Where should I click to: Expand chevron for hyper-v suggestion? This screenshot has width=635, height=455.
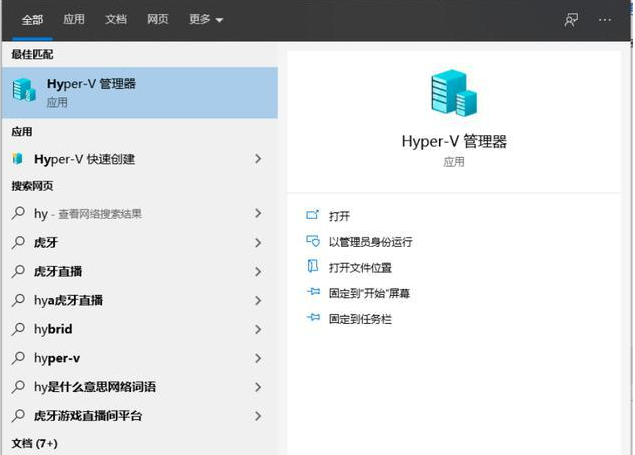pyautogui.click(x=258, y=359)
